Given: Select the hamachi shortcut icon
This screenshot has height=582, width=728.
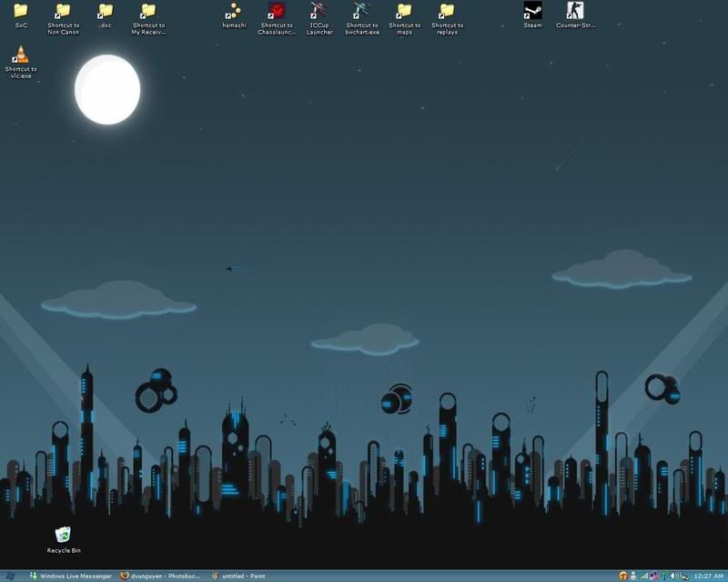Looking at the screenshot, I should point(234,15).
